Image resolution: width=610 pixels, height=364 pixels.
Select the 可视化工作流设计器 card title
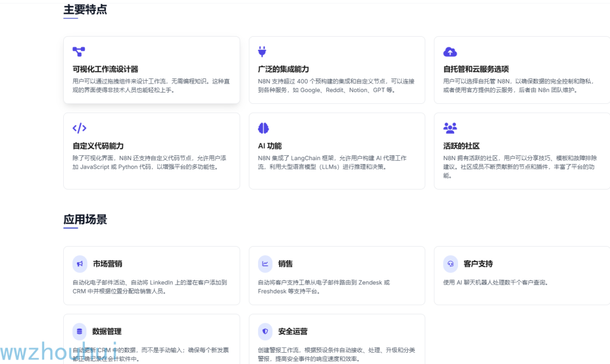tap(106, 69)
